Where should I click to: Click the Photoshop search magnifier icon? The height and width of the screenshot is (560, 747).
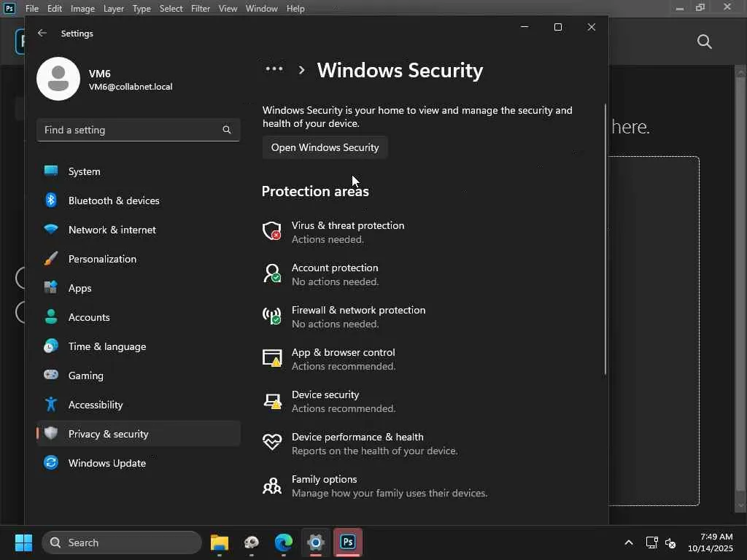tap(705, 42)
